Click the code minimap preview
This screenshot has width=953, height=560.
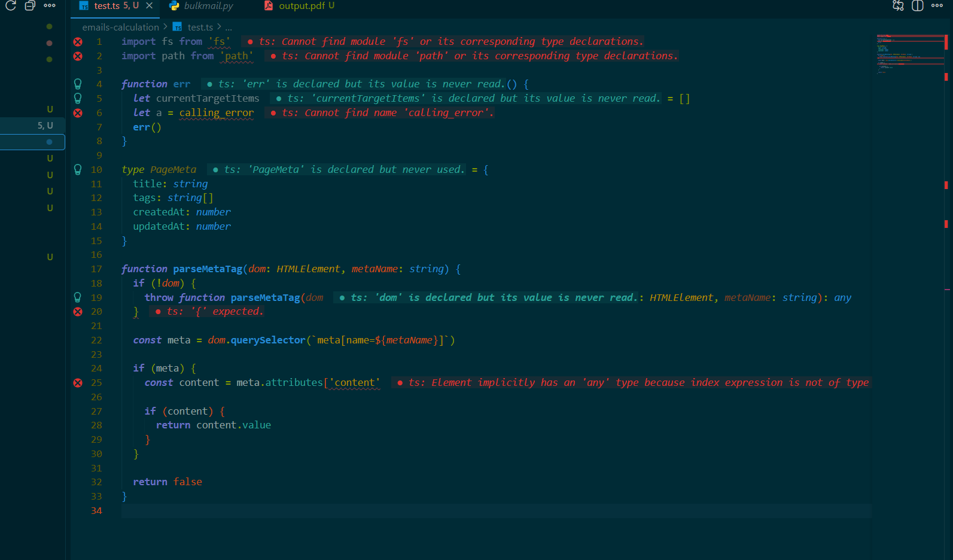pos(909,54)
